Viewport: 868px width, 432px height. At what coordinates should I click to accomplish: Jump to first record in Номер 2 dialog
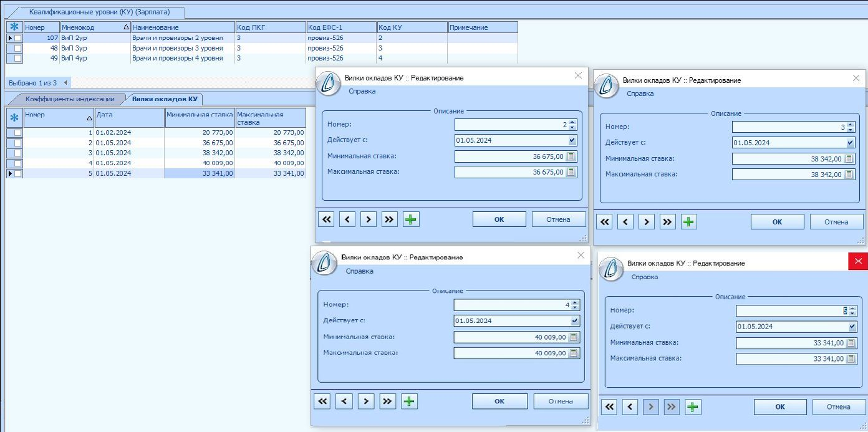pos(327,219)
